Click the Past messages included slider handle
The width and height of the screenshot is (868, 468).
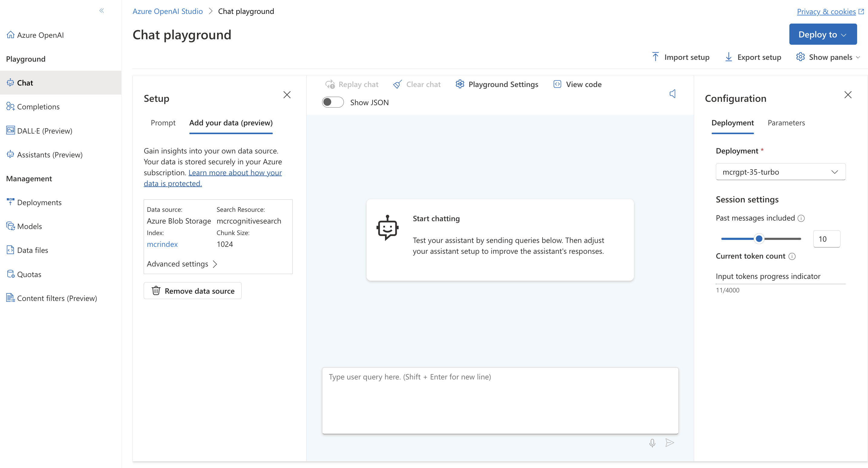(x=759, y=239)
